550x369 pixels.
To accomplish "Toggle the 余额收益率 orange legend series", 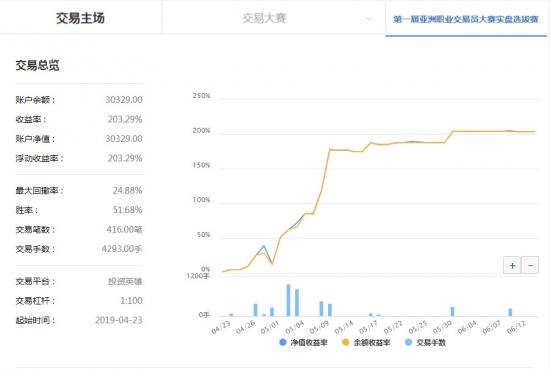I will pyautogui.click(x=366, y=343).
